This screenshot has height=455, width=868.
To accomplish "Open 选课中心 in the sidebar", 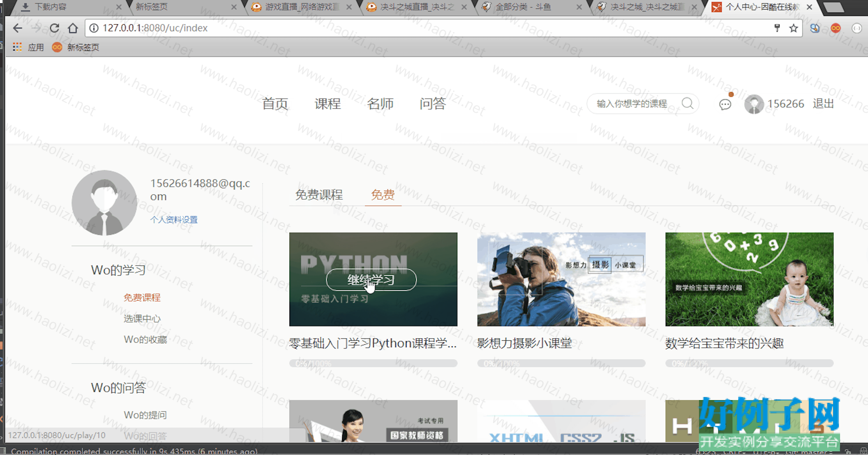I will [x=142, y=318].
